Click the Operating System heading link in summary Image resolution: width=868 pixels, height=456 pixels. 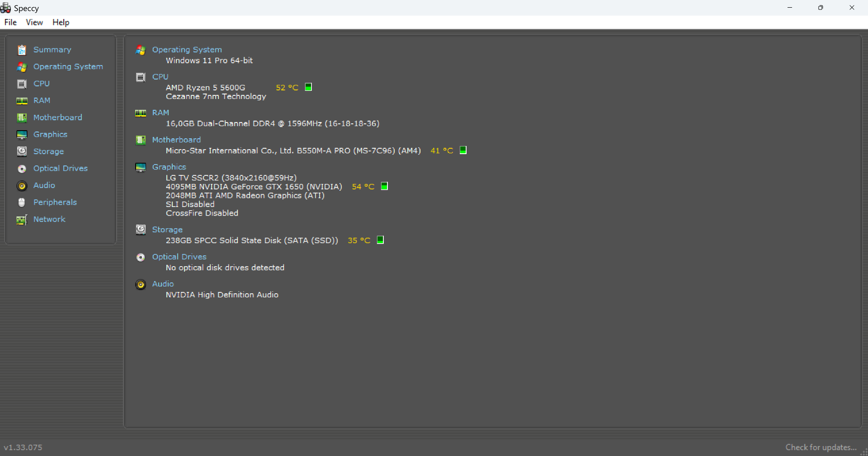pyautogui.click(x=187, y=50)
